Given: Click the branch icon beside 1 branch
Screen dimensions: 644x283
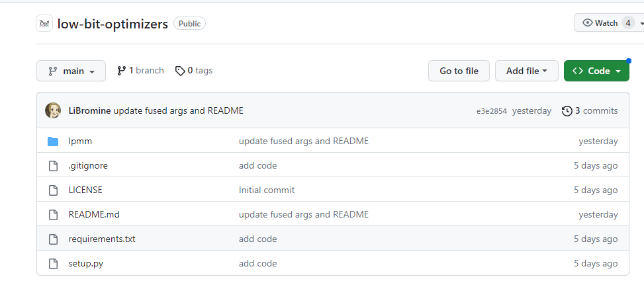Looking at the screenshot, I should coord(121,71).
